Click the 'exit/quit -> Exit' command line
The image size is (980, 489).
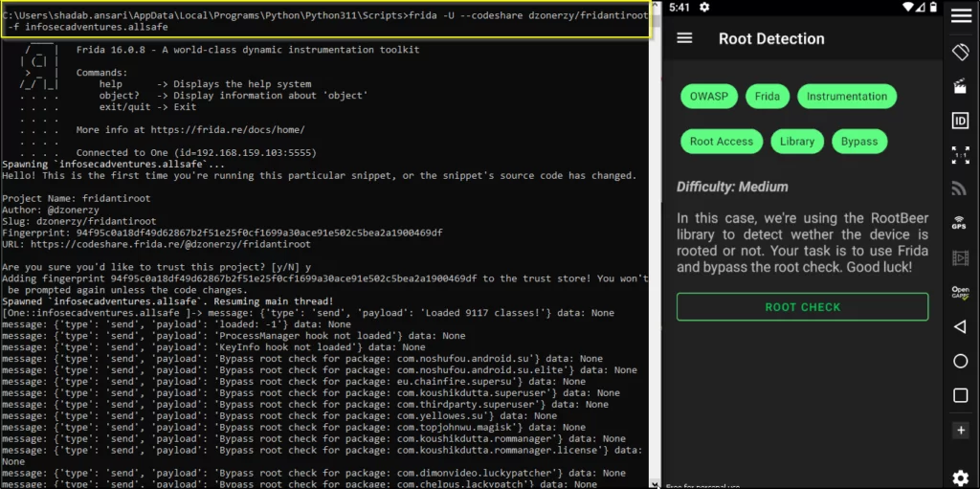147,107
